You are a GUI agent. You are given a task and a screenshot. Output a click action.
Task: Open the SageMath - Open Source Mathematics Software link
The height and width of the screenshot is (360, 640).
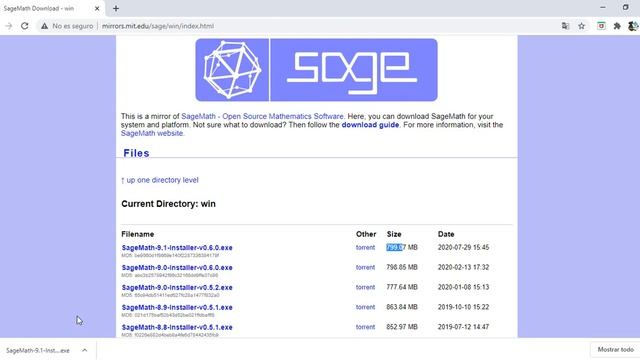tap(262, 116)
